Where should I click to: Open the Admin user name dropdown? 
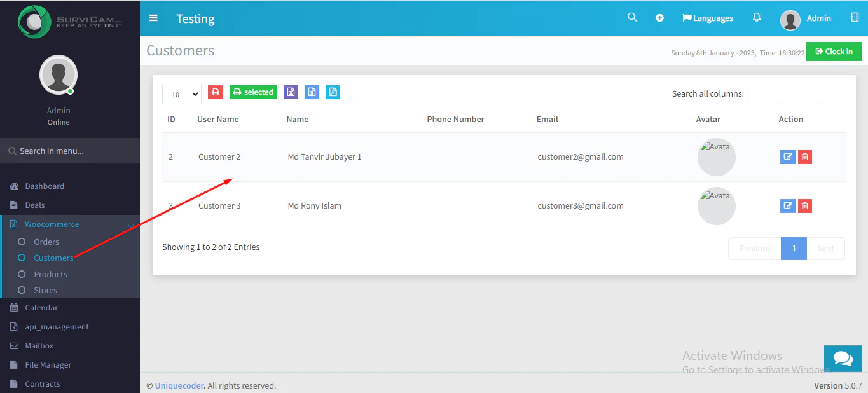[x=819, y=18]
